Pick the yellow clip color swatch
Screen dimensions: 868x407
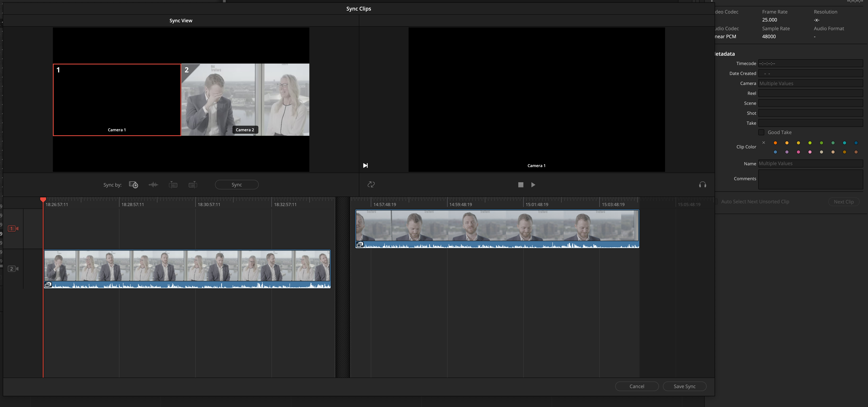tap(798, 143)
